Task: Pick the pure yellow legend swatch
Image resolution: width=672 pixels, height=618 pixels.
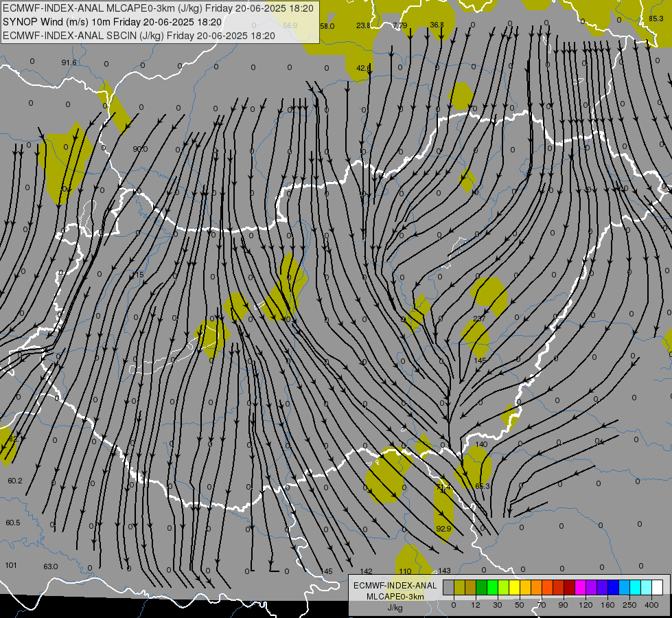Action: click(x=515, y=587)
